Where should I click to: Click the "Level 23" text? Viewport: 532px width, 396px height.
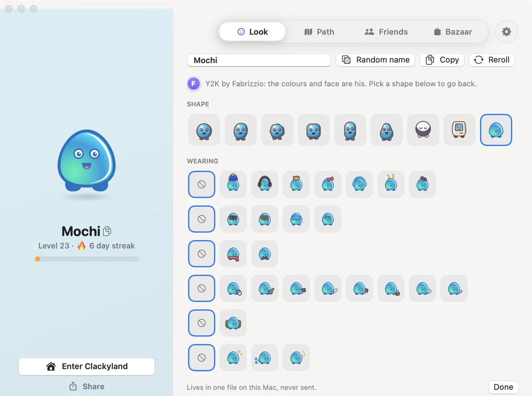pyautogui.click(x=54, y=246)
